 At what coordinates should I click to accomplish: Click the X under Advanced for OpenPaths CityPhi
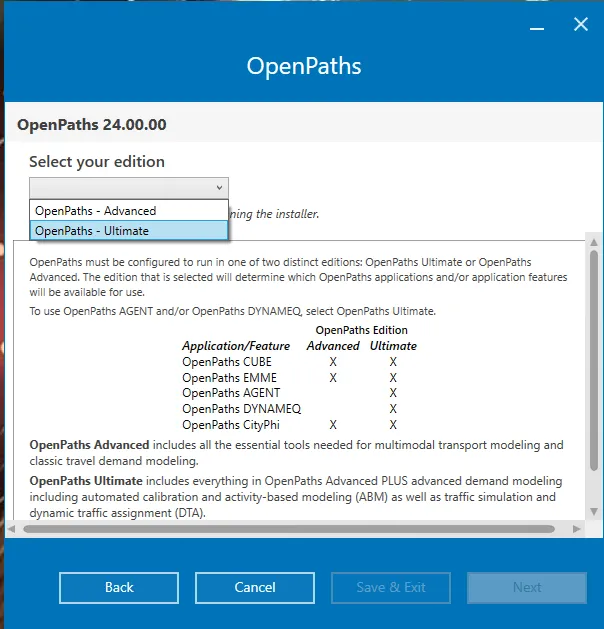pyautogui.click(x=333, y=425)
